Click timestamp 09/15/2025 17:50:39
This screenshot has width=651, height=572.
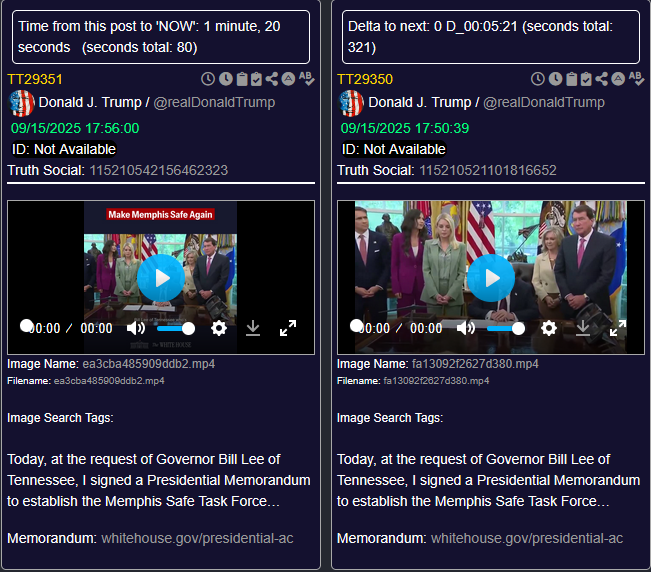point(405,128)
